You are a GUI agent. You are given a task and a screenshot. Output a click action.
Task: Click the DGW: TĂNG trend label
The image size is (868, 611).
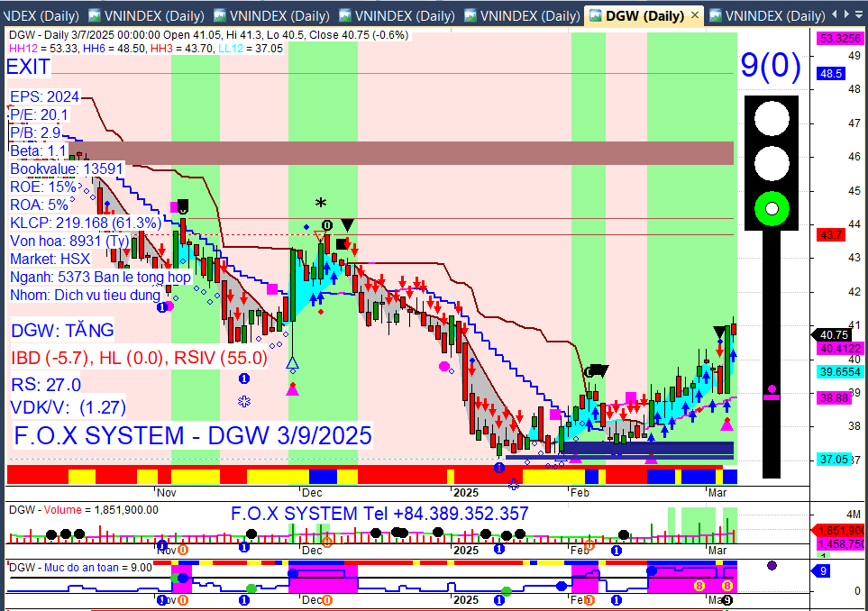(62, 331)
